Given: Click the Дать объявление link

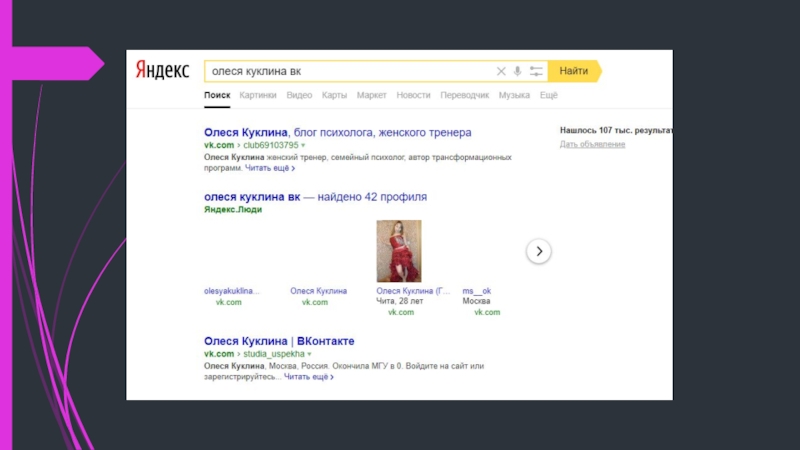Looking at the screenshot, I should [x=592, y=144].
